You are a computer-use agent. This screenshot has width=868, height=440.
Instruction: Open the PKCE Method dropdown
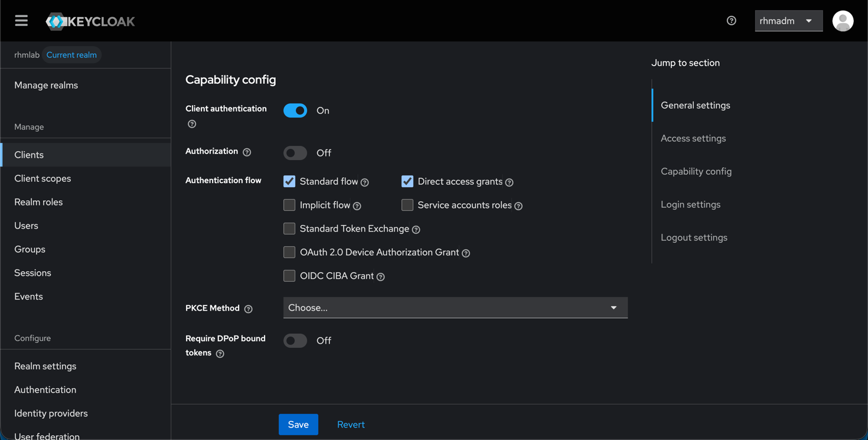click(x=613, y=308)
